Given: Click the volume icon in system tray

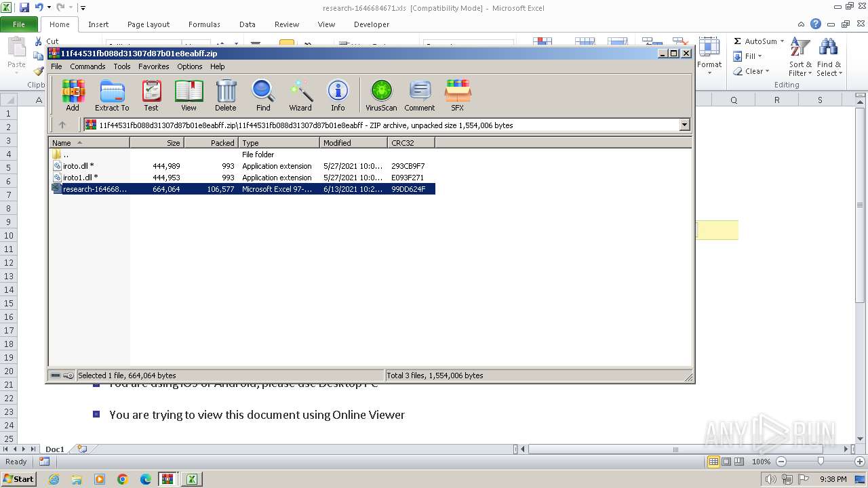Looking at the screenshot, I should [771, 479].
